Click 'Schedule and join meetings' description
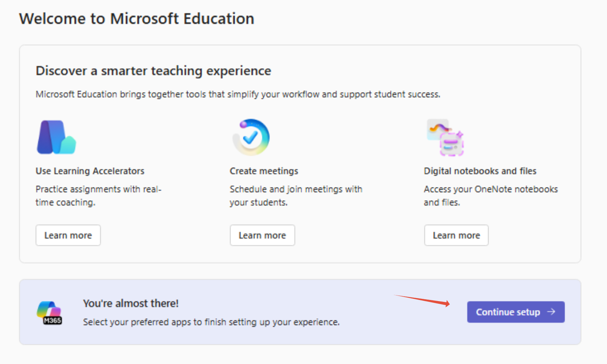This screenshot has height=364, width=607. (296, 196)
